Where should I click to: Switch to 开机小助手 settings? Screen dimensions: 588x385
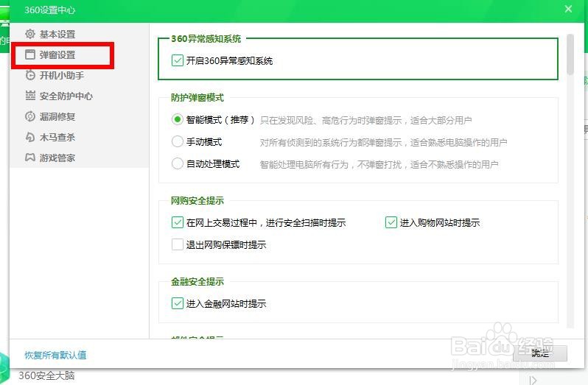[x=62, y=75]
